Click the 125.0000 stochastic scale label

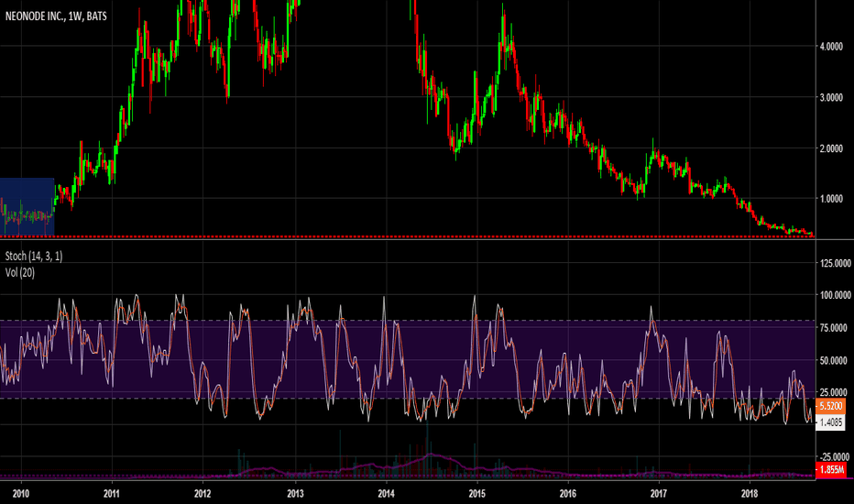coord(835,263)
